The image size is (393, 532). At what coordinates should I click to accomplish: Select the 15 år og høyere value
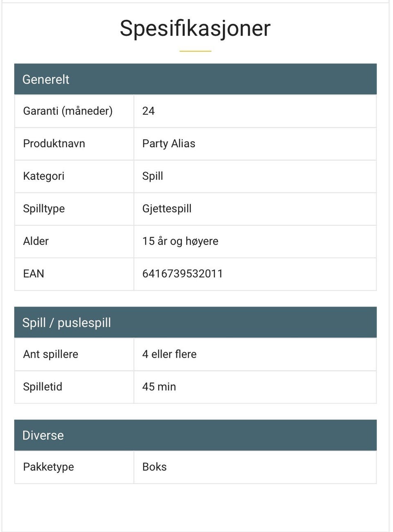[x=180, y=241]
